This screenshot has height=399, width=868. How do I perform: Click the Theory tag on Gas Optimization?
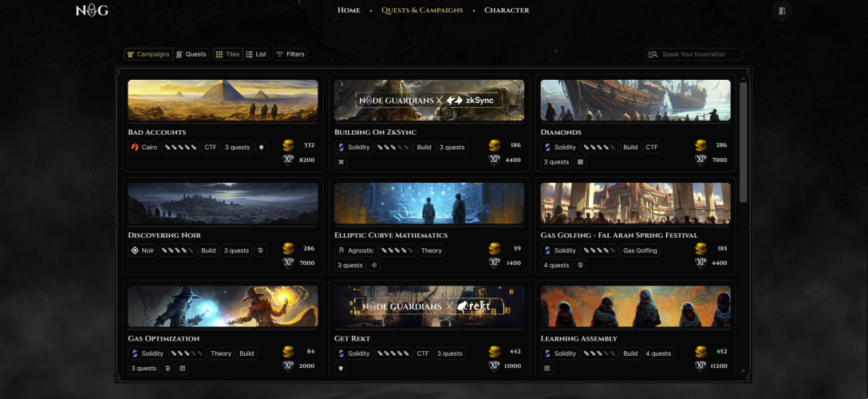(x=221, y=354)
